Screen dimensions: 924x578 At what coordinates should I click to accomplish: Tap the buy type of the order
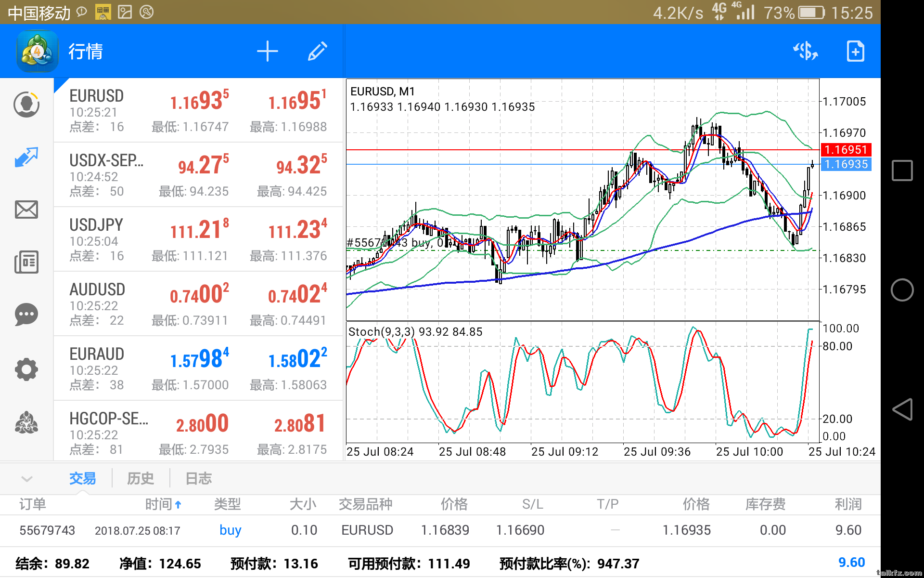[230, 530]
